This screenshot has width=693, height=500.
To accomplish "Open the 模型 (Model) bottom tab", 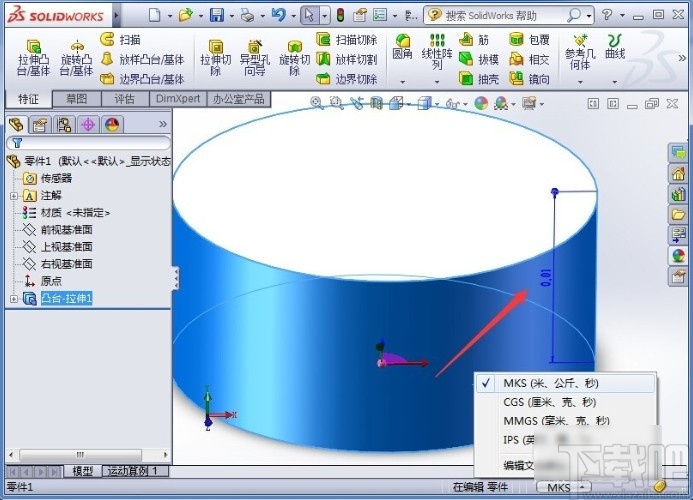I will tap(83, 471).
